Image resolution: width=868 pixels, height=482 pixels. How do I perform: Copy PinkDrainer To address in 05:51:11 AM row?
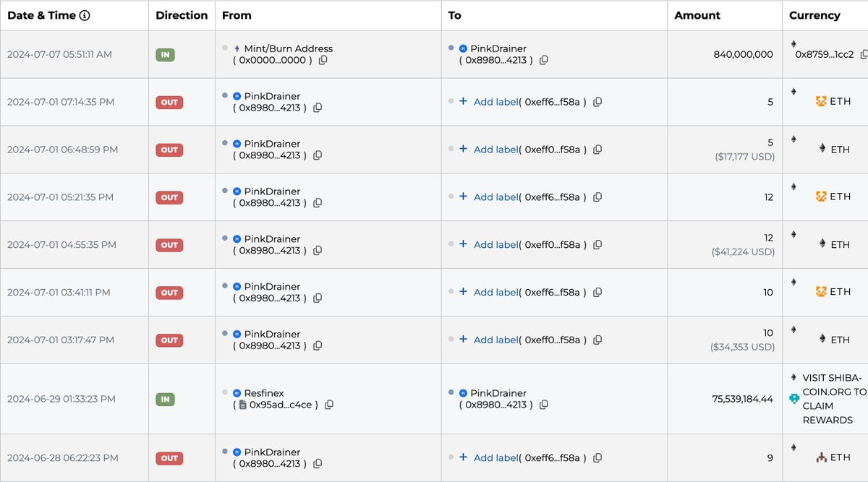[x=543, y=60]
